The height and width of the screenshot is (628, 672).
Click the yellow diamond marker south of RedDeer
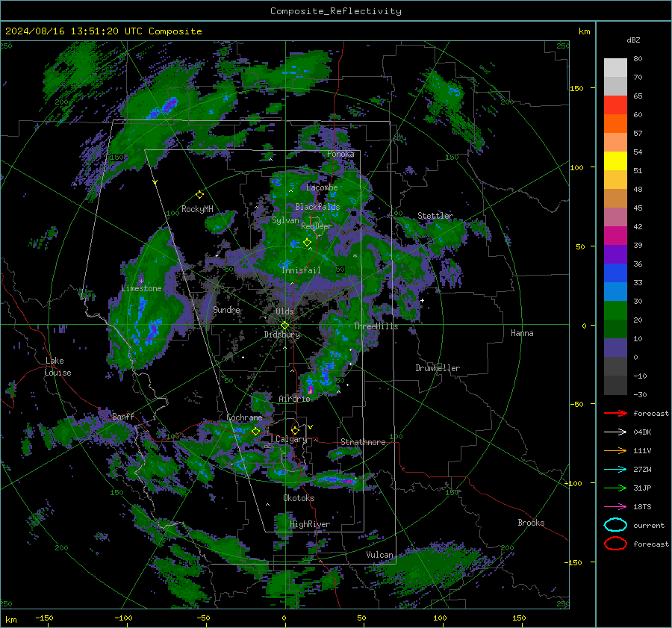pos(308,242)
